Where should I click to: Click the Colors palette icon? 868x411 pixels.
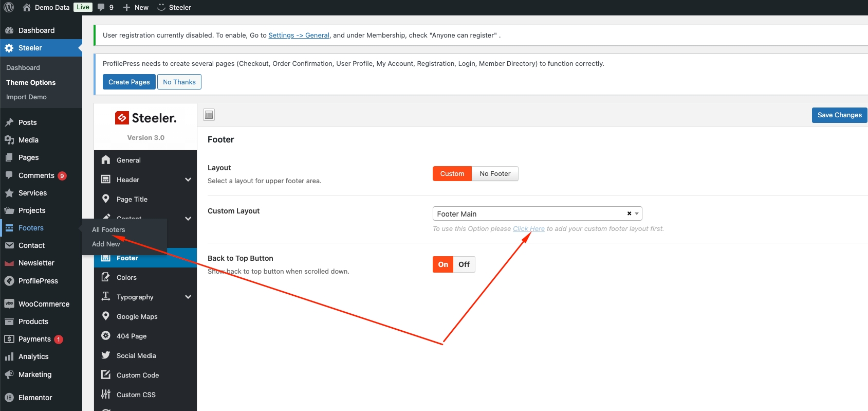[x=106, y=277]
